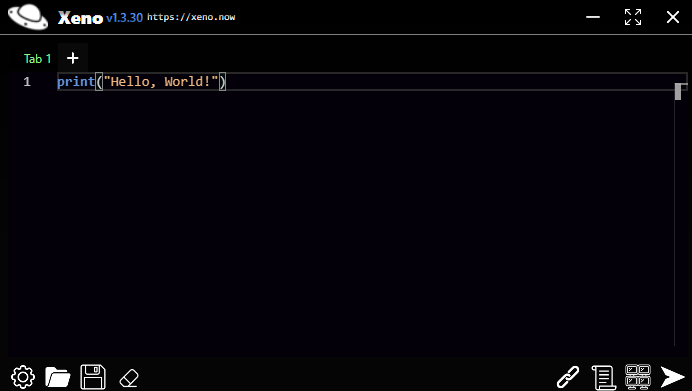The image size is (692, 391).
Task: Click the v1.3.30 version label
Action: 124,18
